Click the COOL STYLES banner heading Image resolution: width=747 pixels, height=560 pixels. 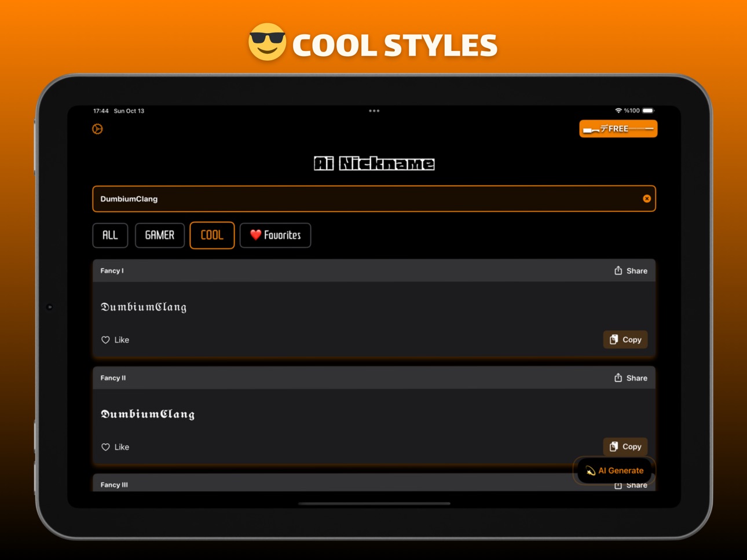[395, 45]
